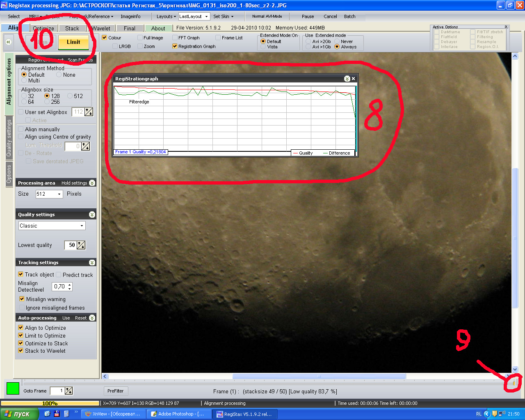Viewport: 525px width, 420px height.
Task: Click the Goto Frame spinner icon
Action: [68, 391]
